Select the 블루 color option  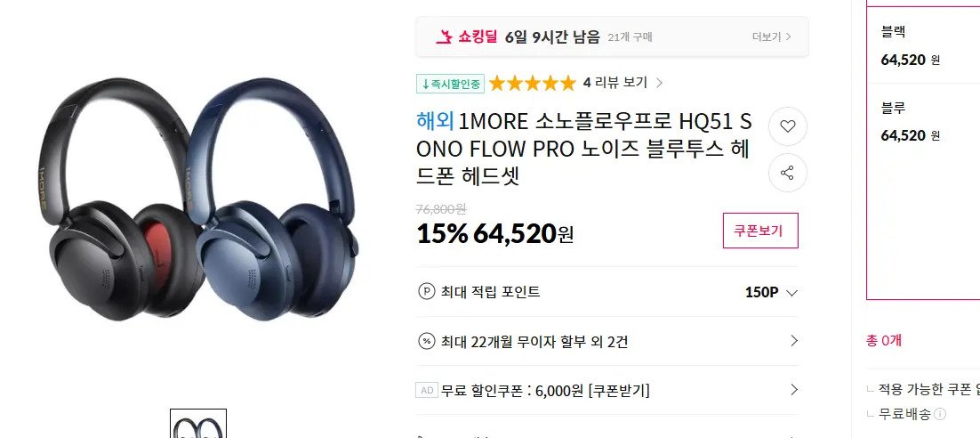click(x=922, y=122)
